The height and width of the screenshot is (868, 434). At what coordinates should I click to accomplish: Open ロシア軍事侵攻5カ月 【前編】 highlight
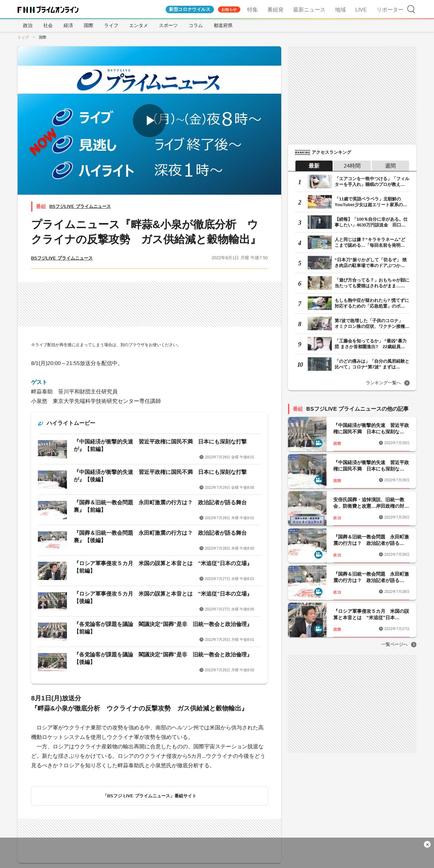coord(149,571)
